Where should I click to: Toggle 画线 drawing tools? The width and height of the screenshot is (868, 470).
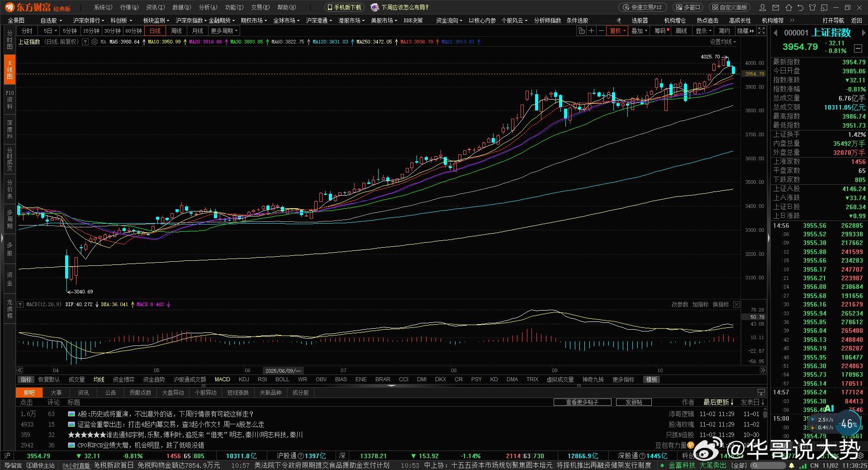[681, 31]
